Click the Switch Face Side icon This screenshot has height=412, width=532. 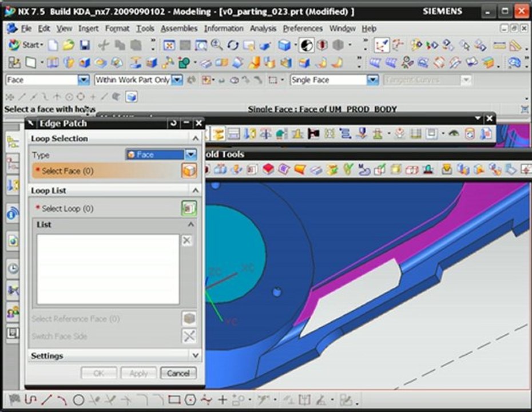189,336
